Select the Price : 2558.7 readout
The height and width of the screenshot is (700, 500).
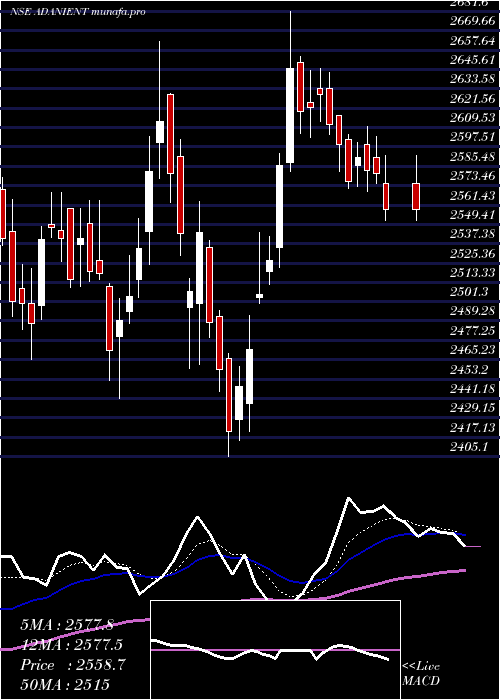pyautogui.click(x=73, y=665)
